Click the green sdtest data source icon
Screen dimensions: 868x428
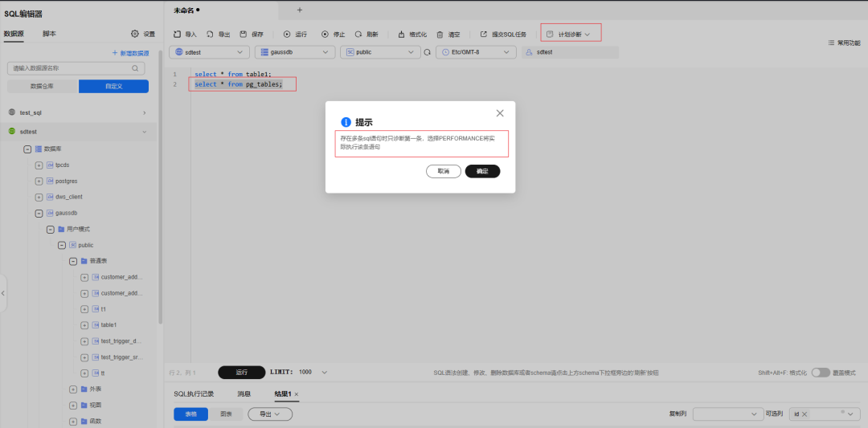pos(11,132)
